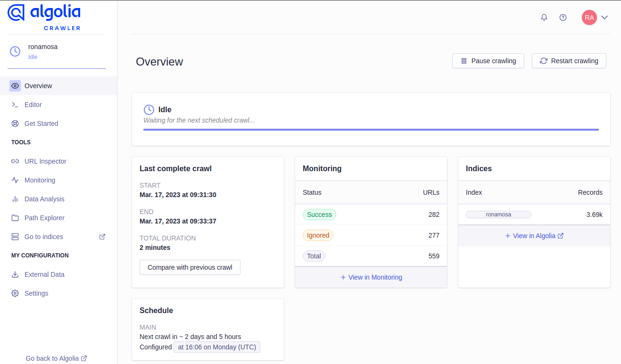Screen dimensions: 621x364
Task: Open Settings using the gear icon
Action: point(15,293)
